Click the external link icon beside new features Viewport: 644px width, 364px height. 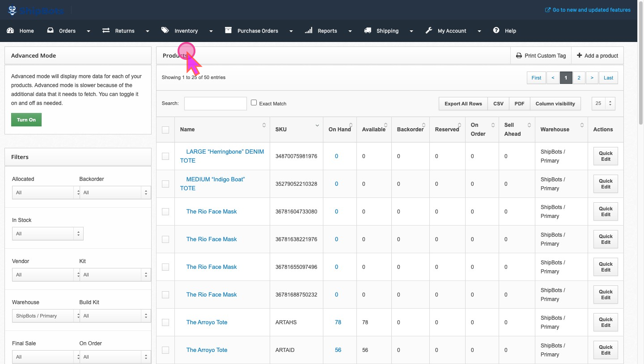click(x=548, y=10)
